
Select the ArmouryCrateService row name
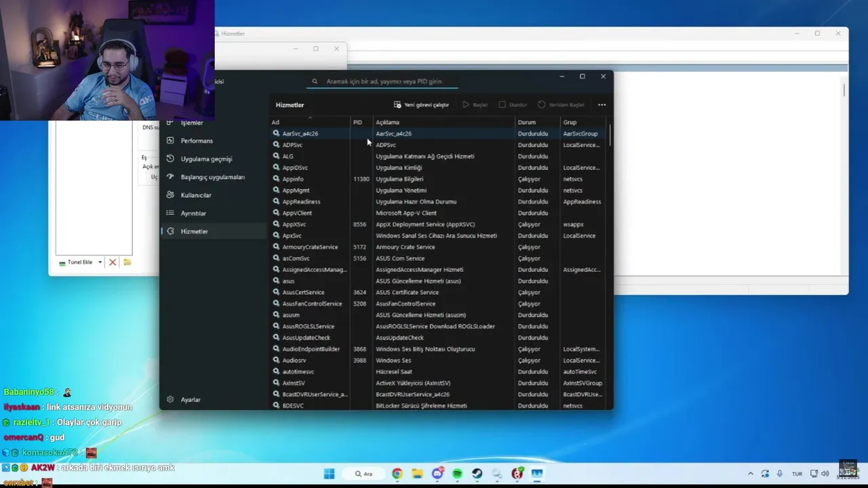(310, 247)
